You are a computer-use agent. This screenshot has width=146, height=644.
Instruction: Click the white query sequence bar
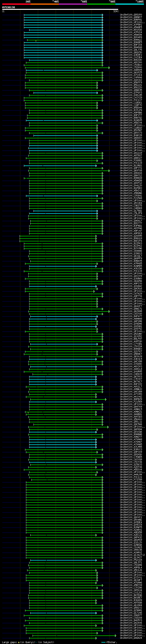[60, 10]
